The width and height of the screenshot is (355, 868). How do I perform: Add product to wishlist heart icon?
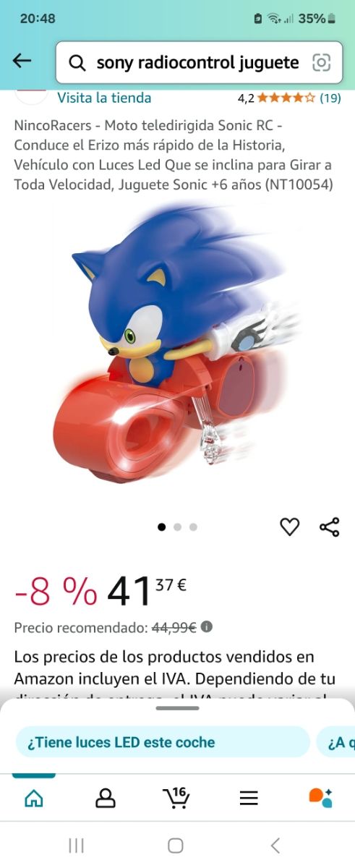289,527
